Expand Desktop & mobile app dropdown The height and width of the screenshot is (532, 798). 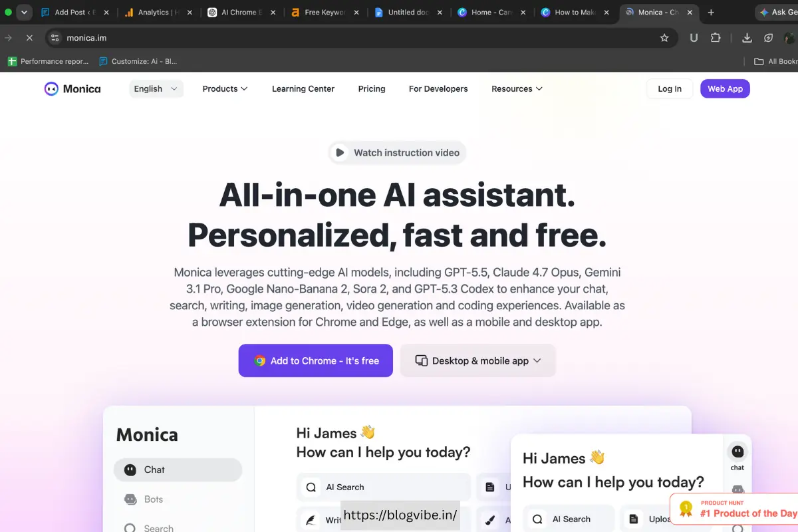478,360
